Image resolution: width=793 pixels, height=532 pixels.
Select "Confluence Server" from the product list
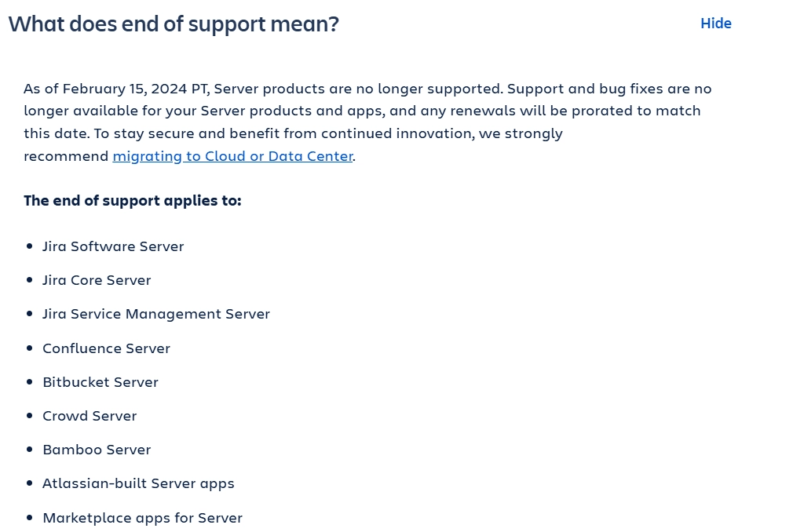(106, 348)
